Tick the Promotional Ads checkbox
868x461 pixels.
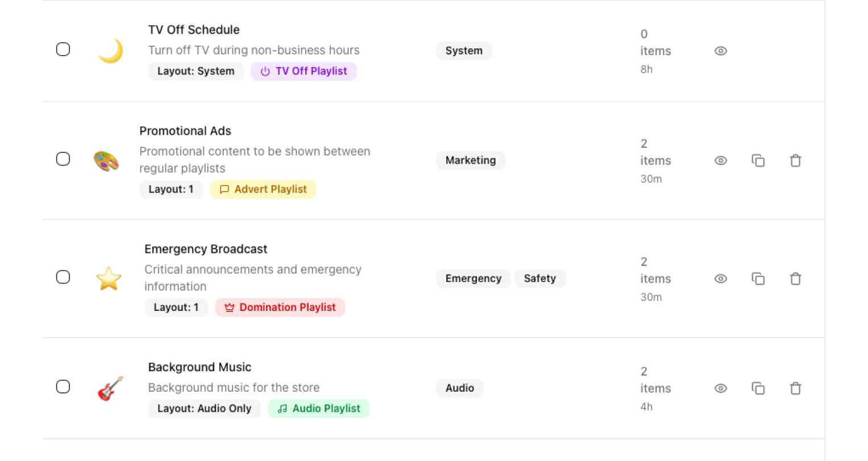click(63, 159)
